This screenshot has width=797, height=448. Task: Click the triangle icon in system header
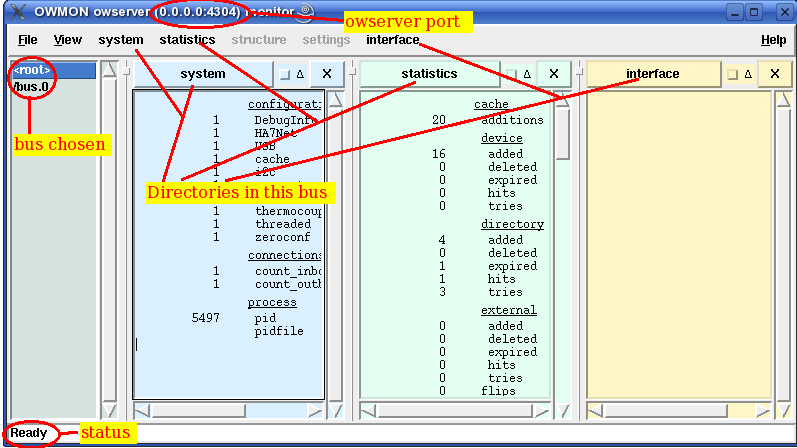click(x=300, y=75)
